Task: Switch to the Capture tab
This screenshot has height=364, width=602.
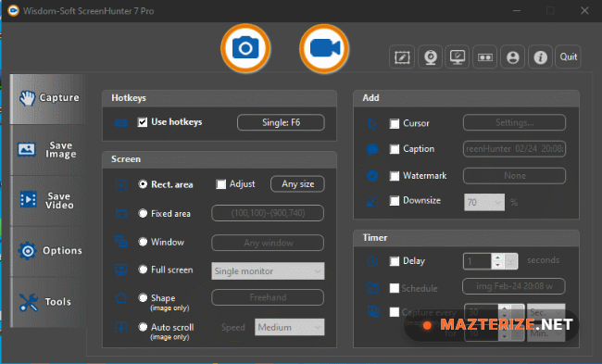Action: click(48, 99)
